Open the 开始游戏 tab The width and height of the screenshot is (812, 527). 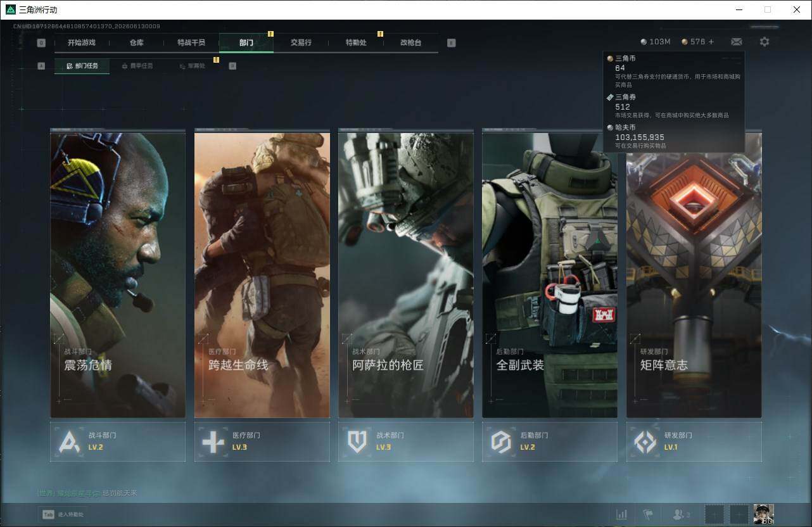(82, 42)
